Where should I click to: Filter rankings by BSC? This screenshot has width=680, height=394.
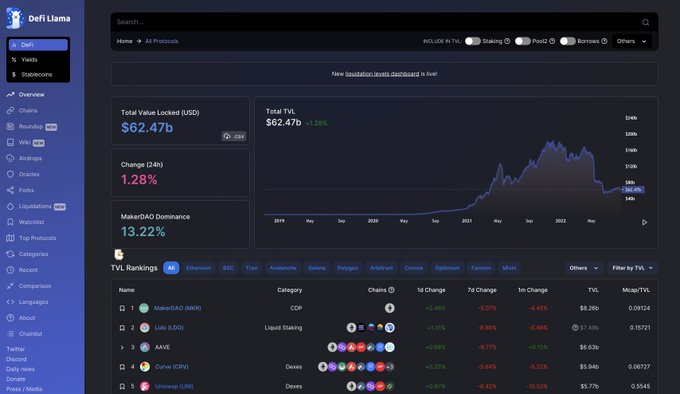[228, 268]
